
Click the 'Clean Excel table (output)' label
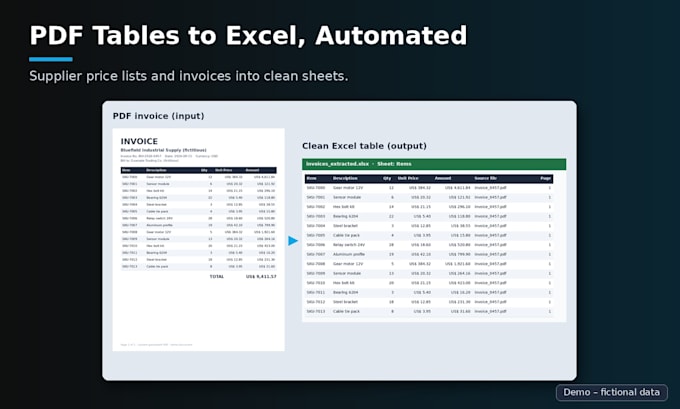(364, 146)
